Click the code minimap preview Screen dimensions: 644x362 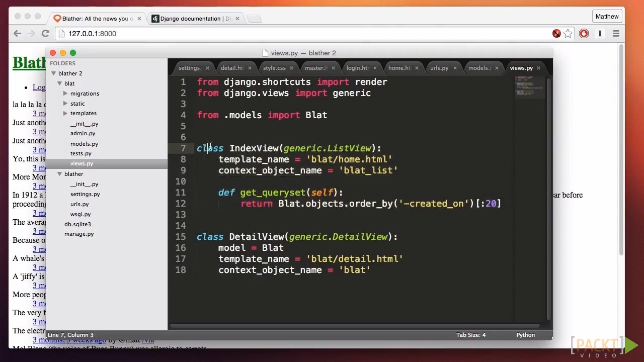(x=529, y=86)
